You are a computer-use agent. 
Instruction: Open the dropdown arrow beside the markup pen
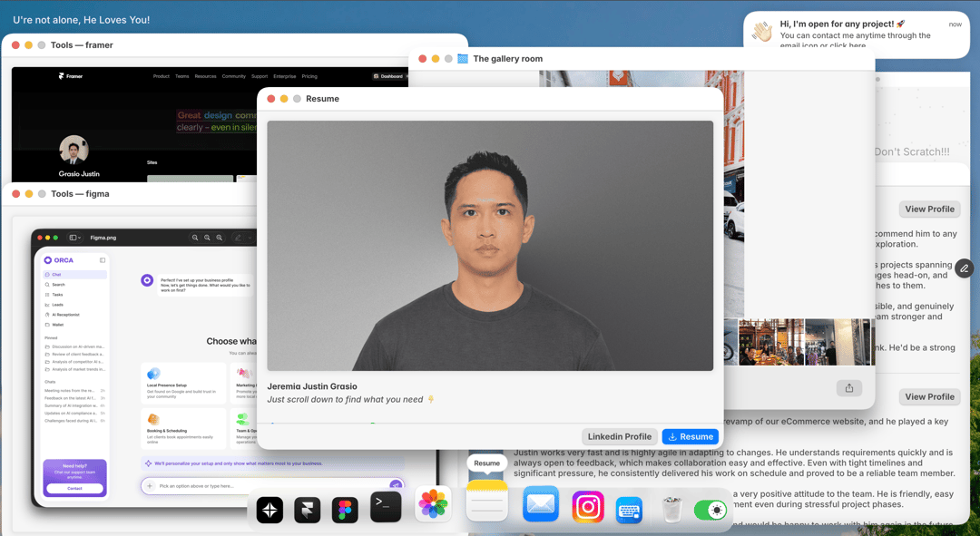click(250, 238)
